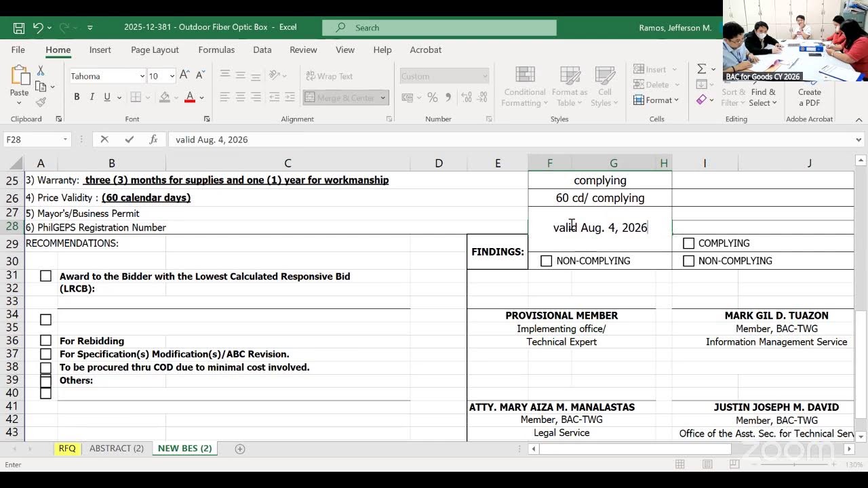This screenshot has width=868, height=488.
Task: Click the horizontal sheet scrollbar
Action: click(x=635, y=449)
